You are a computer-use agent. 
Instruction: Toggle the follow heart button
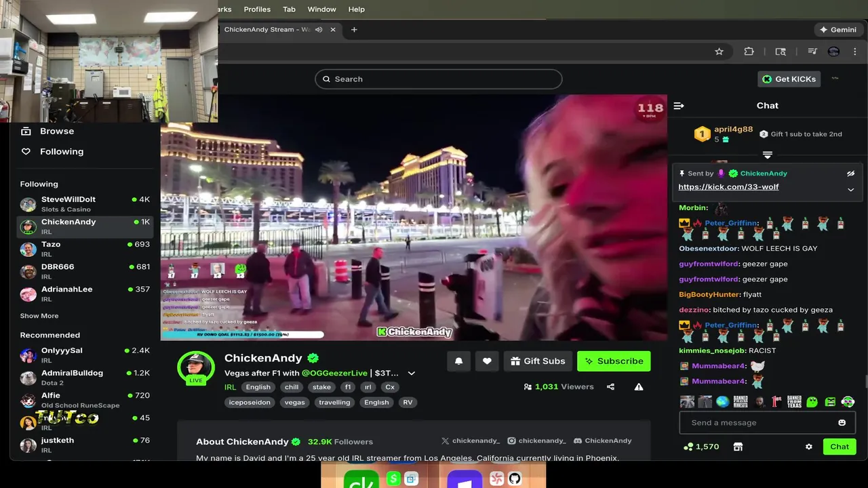click(x=487, y=361)
